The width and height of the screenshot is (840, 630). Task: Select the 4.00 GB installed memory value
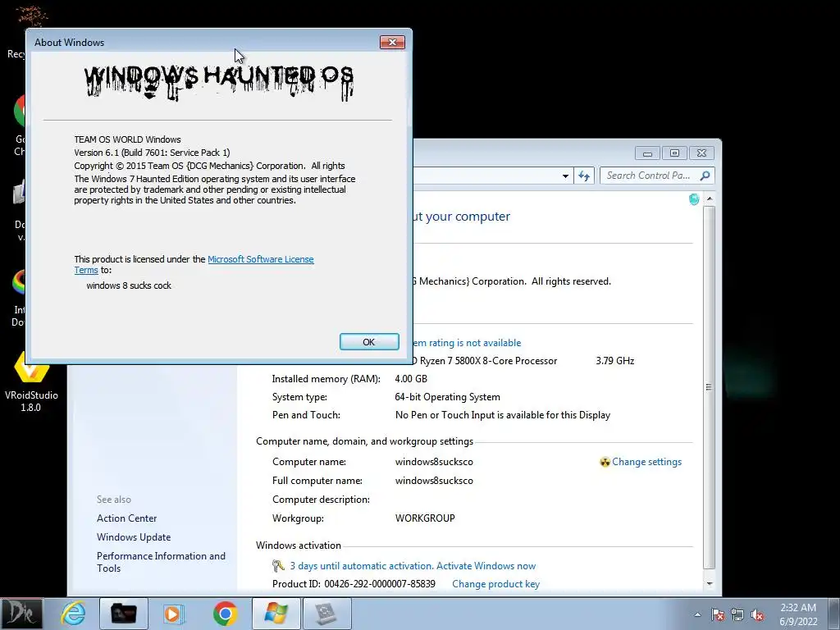click(411, 379)
